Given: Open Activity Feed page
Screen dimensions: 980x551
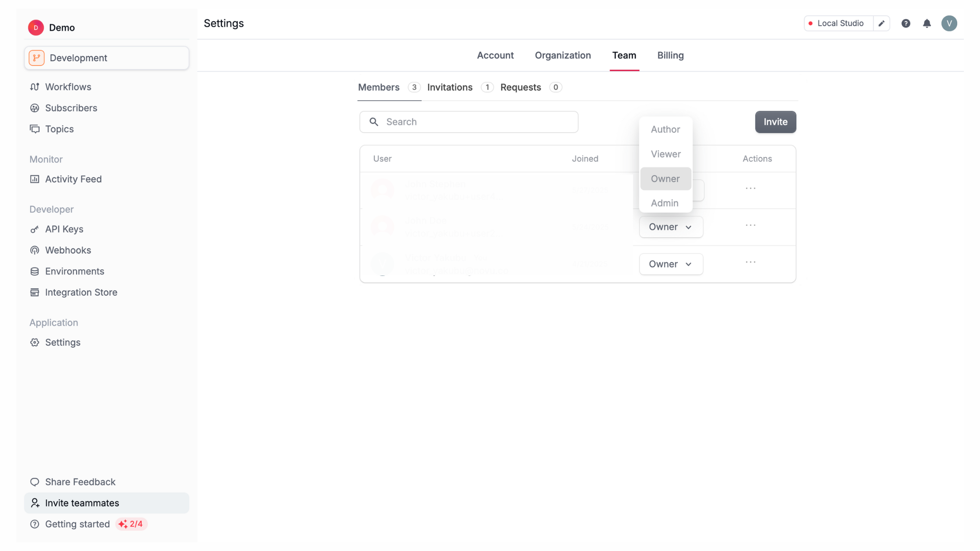Looking at the screenshot, I should 73,179.
